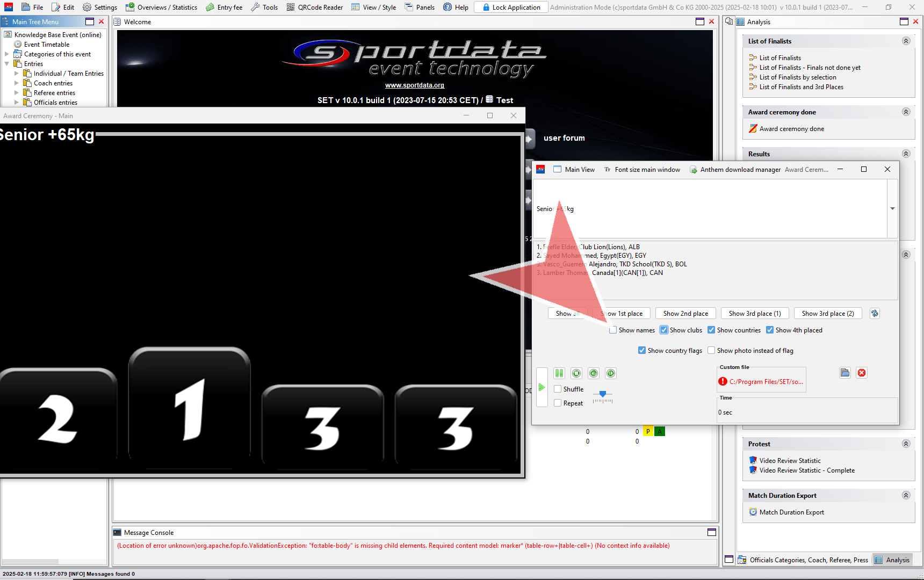
Task: Open the Overviews / Statistics menu
Action: click(161, 8)
